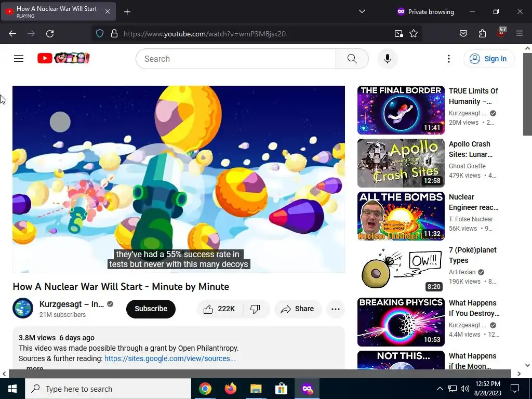This screenshot has width=532, height=399.
Task: Open Firefox application hamburger menu
Action: [520, 33]
